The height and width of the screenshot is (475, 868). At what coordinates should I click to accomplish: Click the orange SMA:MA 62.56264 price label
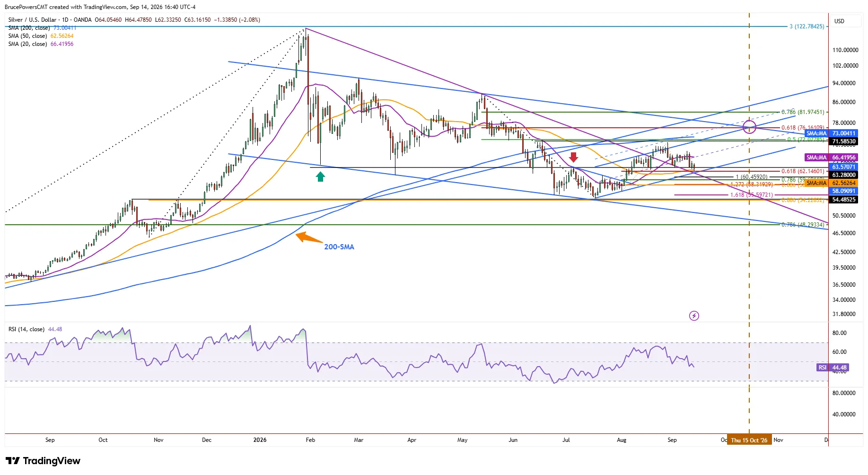(831, 183)
